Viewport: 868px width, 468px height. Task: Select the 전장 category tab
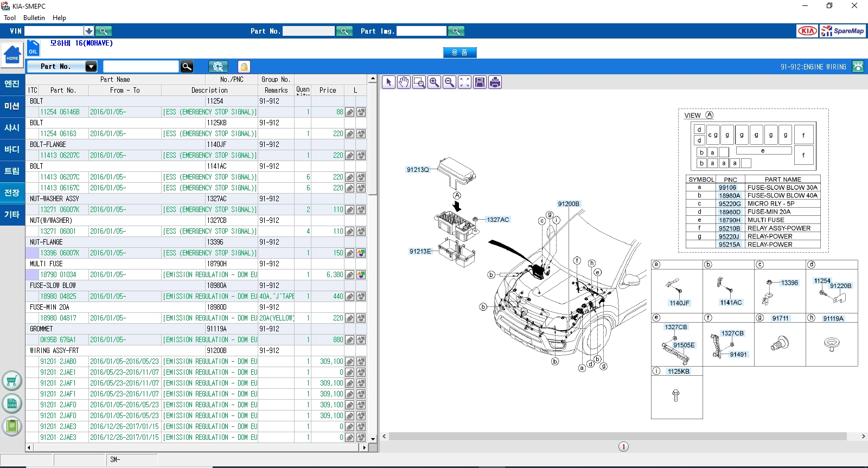(x=12, y=193)
